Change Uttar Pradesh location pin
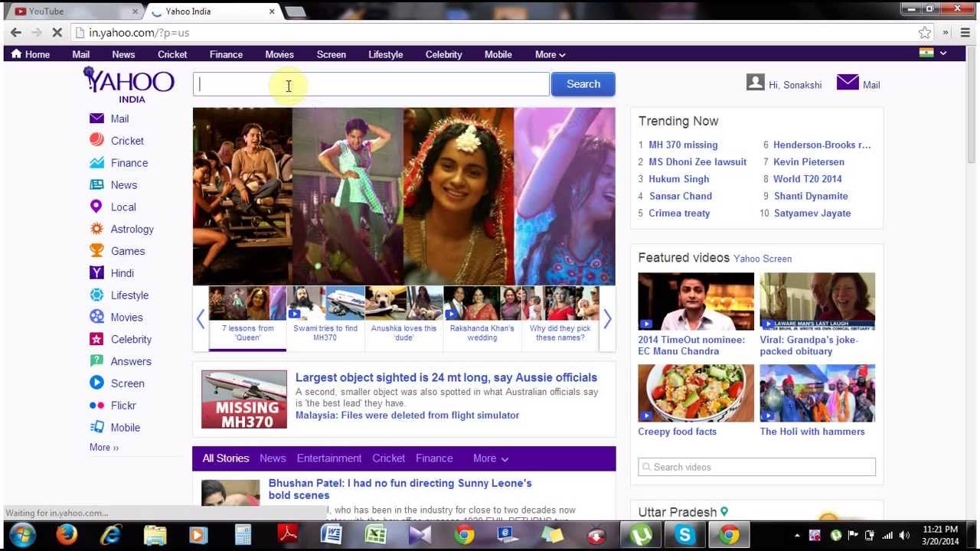Viewport: 980px width, 551px height. pyautogui.click(x=724, y=512)
